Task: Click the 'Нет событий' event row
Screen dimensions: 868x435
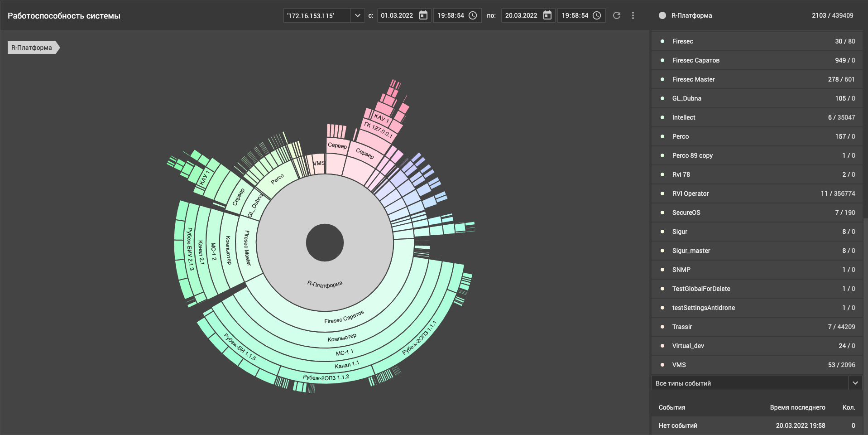Action: [757, 425]
